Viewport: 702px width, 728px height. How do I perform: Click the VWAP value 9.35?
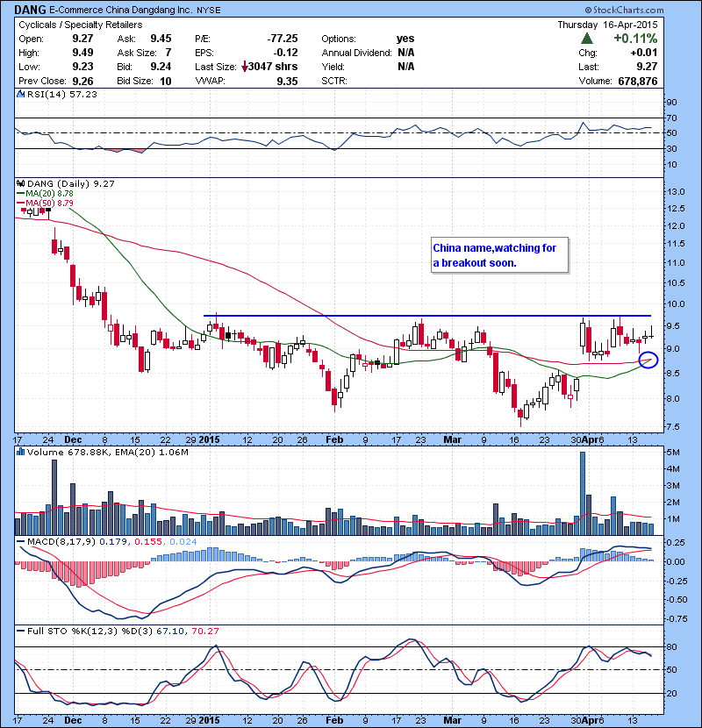pos(287,82)
